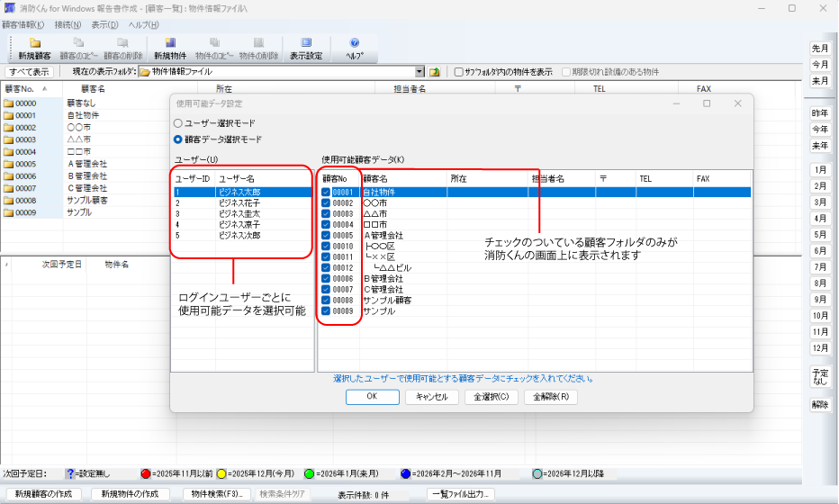
Task: Sort by the 顧客No. column header
Action: point(20,89)
